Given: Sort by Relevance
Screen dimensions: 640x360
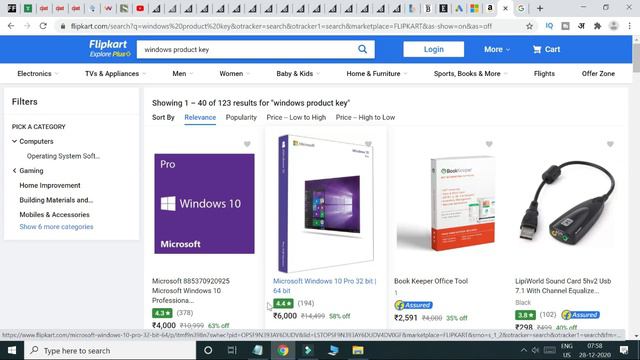Looking at the screenshot, I should point(200,118).
